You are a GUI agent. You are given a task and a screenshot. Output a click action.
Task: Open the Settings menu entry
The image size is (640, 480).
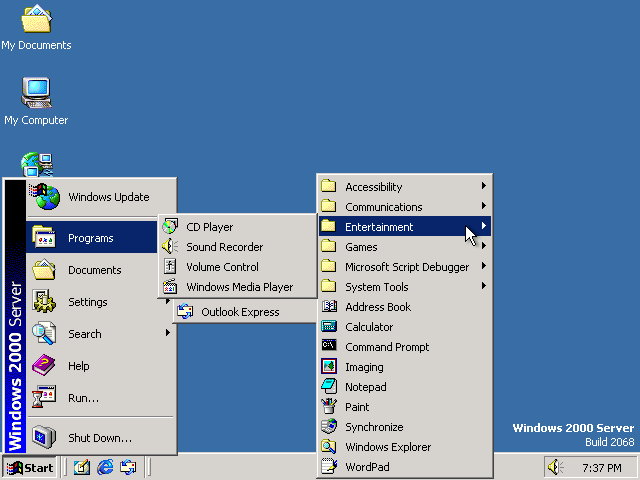coord(101,302)
